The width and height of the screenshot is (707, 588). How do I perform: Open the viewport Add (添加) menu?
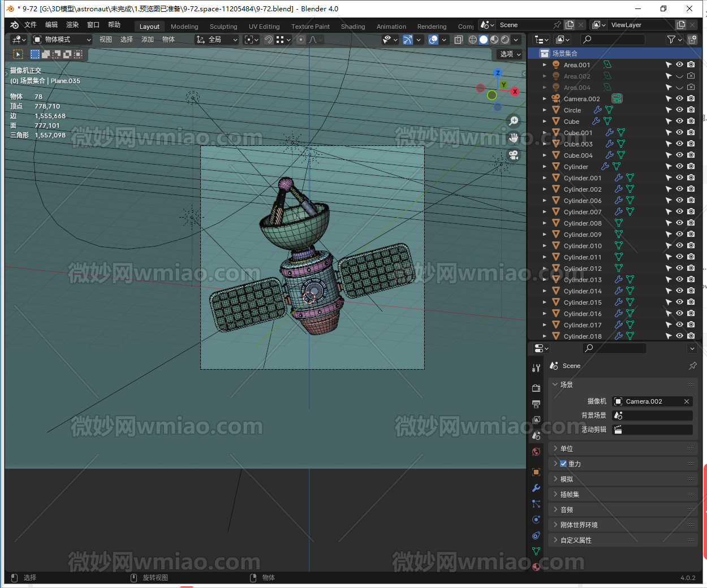click(148, 40)
